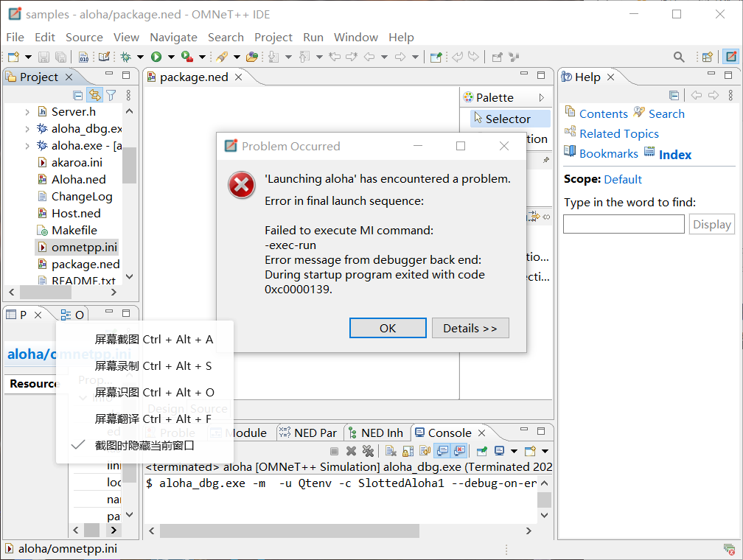Toggle Scroll Lock in Console toolbar
The height and width of the screenshot is (560, 743).
(x=408, y=451)
